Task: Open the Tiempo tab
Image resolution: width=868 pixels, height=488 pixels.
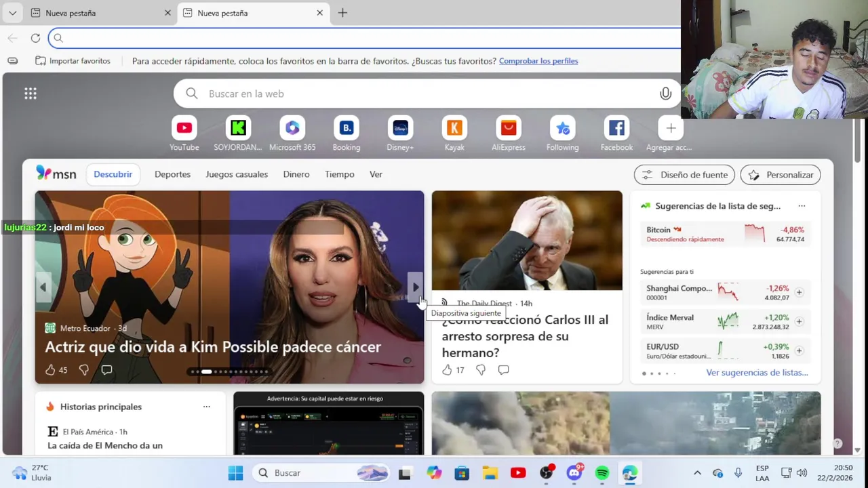Action: pyautogui.click(x=339, y=174)
